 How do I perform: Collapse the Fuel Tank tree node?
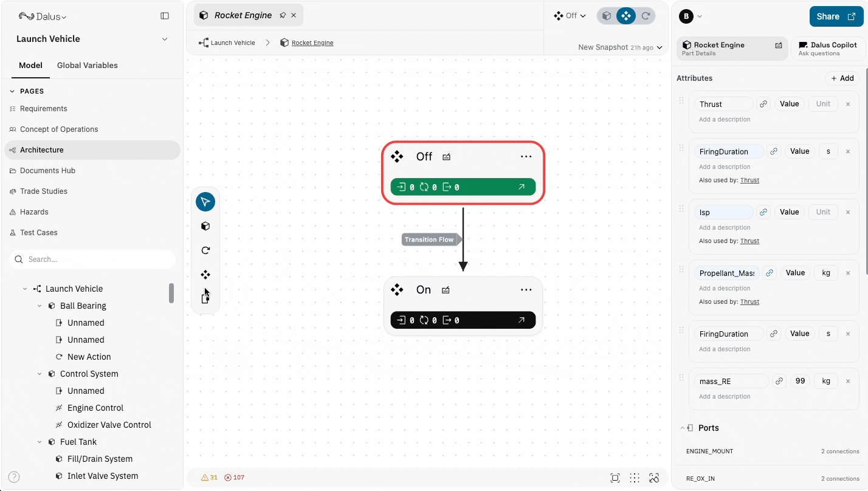point(40,442)
